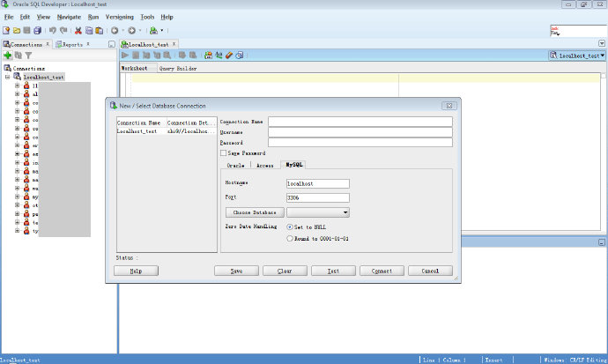
Task: Click the Copy toolbar icon
Action: click(89, 30)
